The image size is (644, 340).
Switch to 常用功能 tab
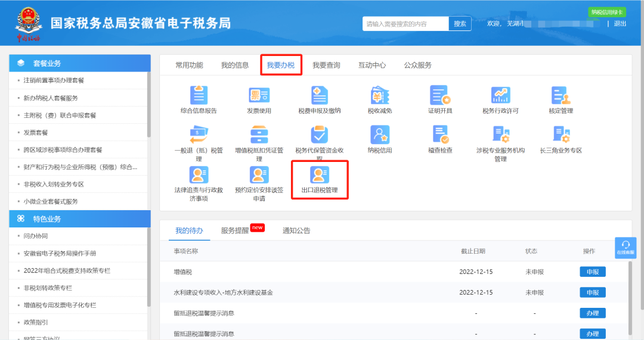190,65
